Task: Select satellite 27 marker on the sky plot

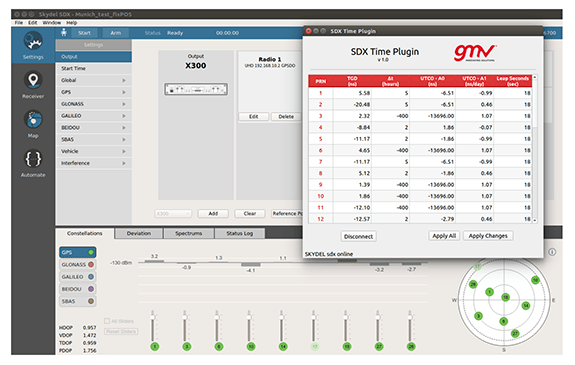Action: (x=515, y=333)
